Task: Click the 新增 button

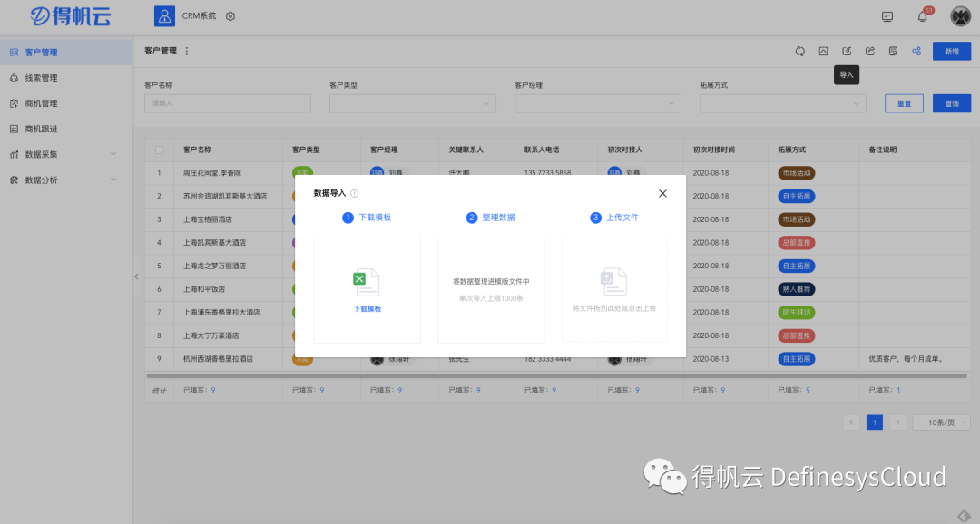Action: tap(951, 51)
